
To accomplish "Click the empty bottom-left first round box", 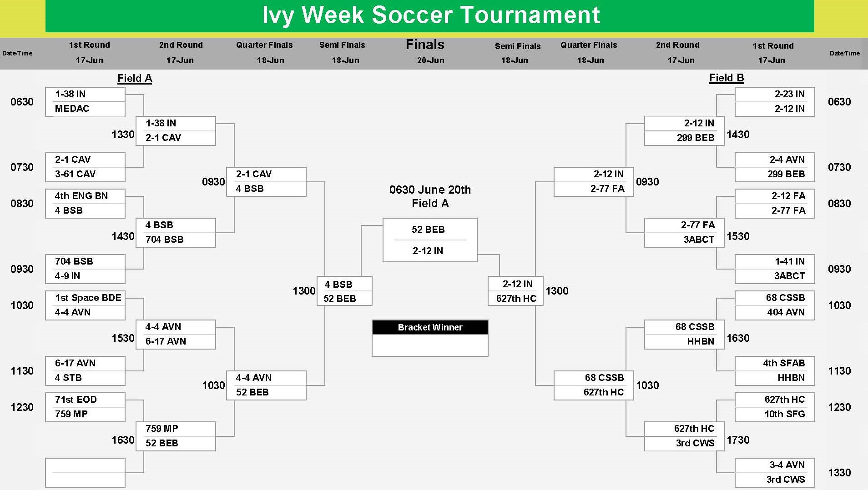I will [x=85, y=473].
